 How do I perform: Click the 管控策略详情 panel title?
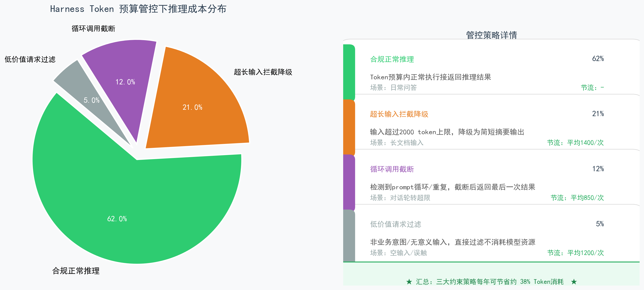491,35
